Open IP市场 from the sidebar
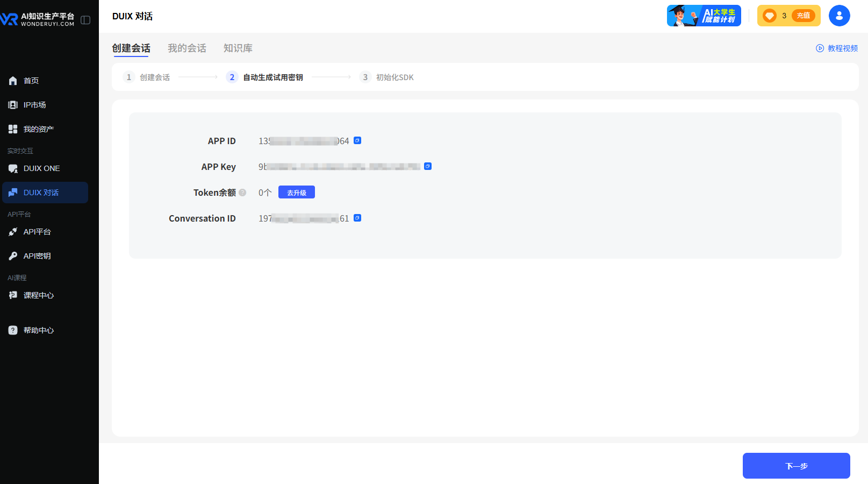868x484 pixels. pos(34,105)
